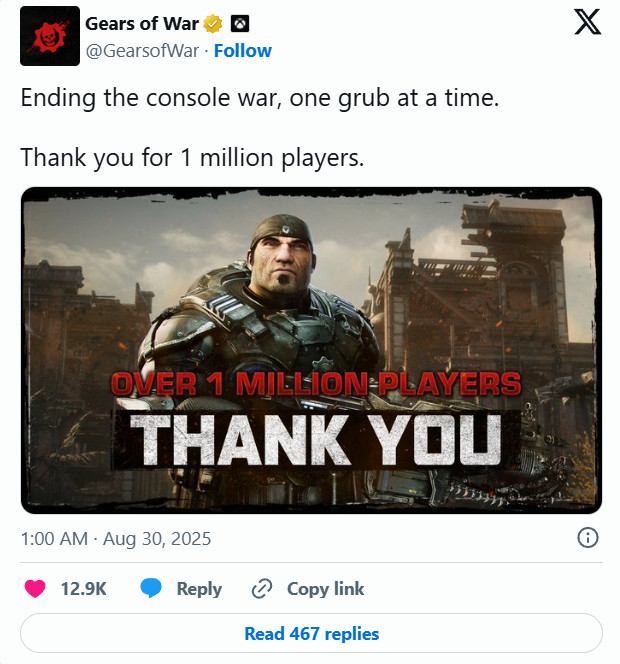The image size is (620, 664).
Task: Open the @GearsofWar handle link
Action: (141, 50)
